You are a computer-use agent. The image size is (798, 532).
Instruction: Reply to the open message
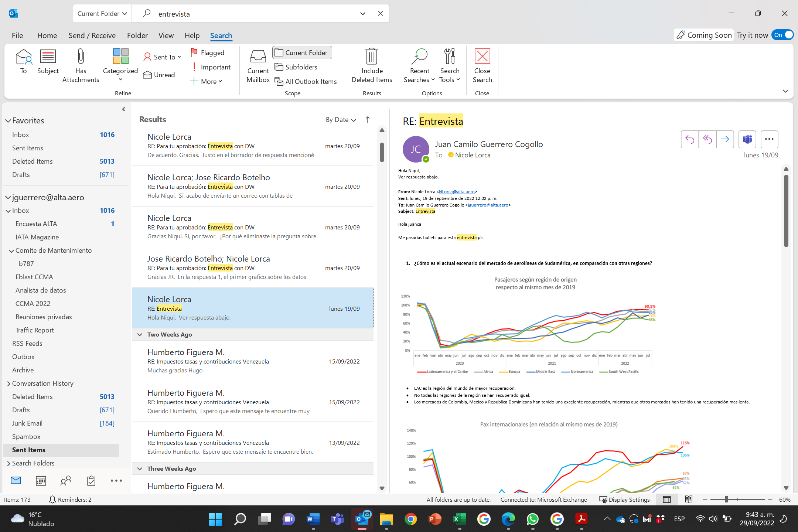(x=689, y=139)
